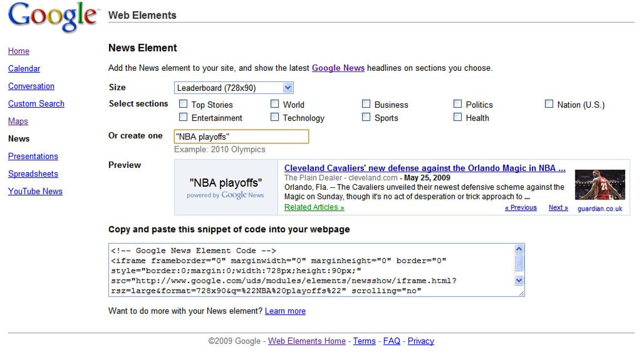Open the Calendar element page
This screenshot has width=644, height=362.
[x=24, y=69]
